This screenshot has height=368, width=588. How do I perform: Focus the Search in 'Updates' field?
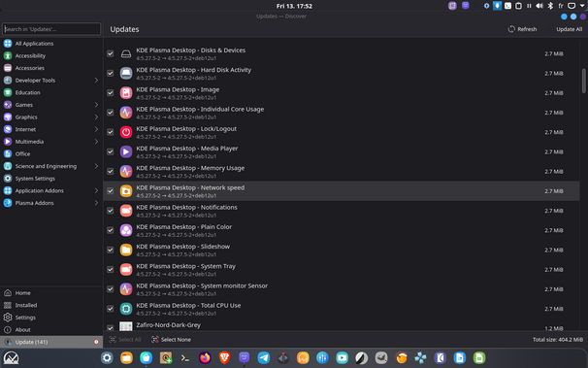pyautogui.click(x=51, y=29)
